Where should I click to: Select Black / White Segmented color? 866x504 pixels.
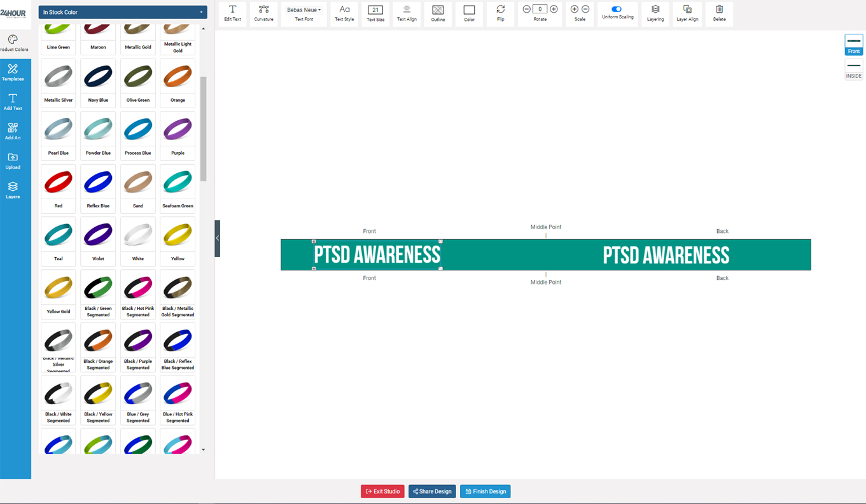pos(59,400)
